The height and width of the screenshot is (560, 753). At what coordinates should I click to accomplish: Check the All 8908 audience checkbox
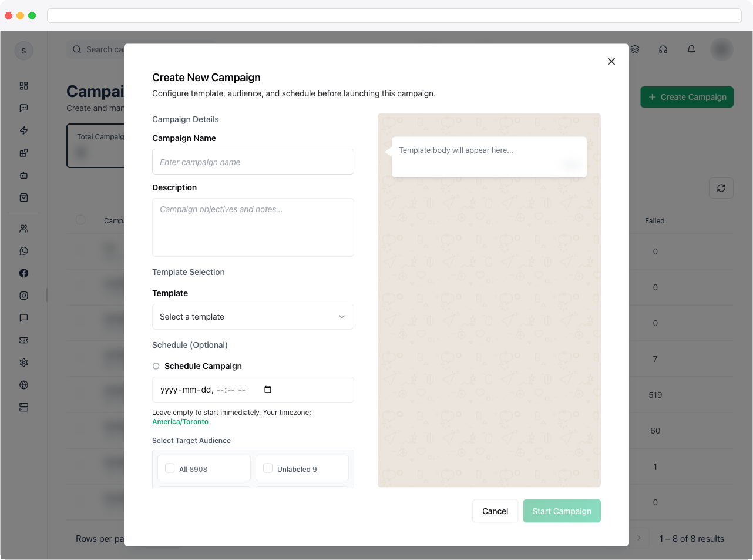170,468
